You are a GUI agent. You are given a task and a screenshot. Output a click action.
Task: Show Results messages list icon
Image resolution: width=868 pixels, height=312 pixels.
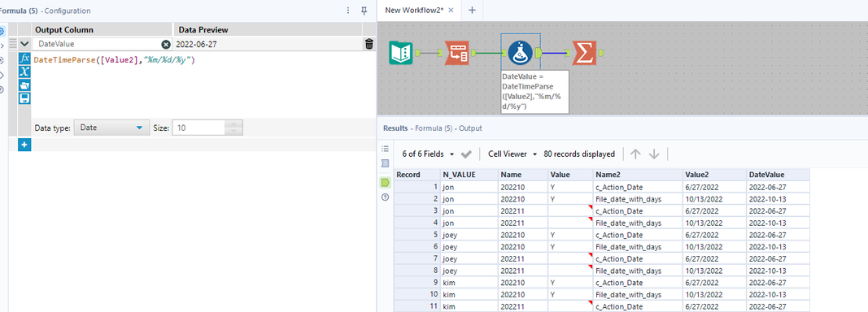click(386, 148)
